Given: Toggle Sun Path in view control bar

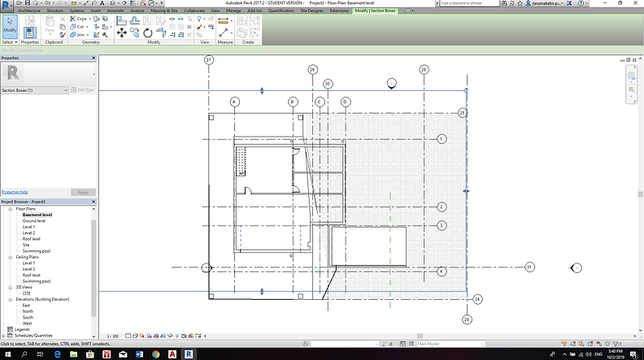Looking at the screenshot, I should [x=142, y=336].
